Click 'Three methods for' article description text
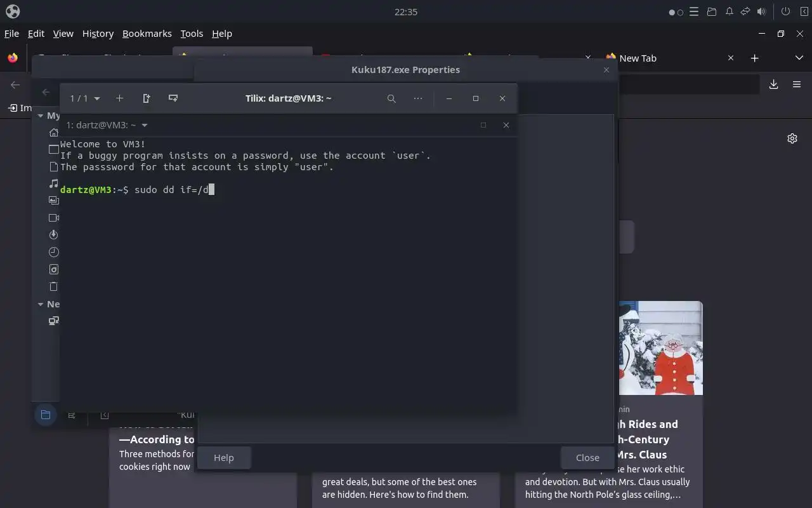 pos(157,454)
